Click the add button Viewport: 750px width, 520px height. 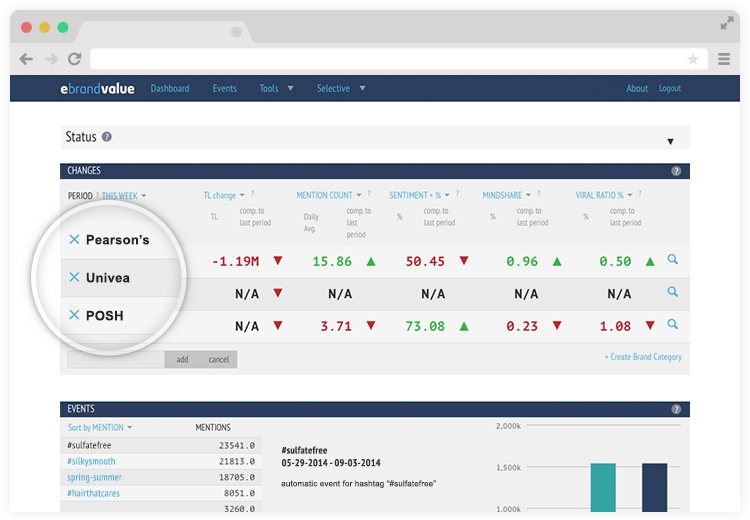point(182,360)
